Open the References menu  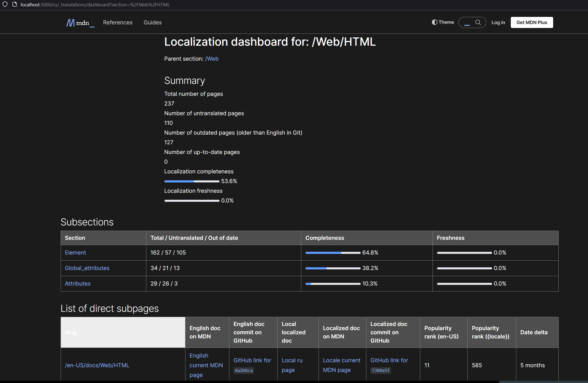[118, 22]
